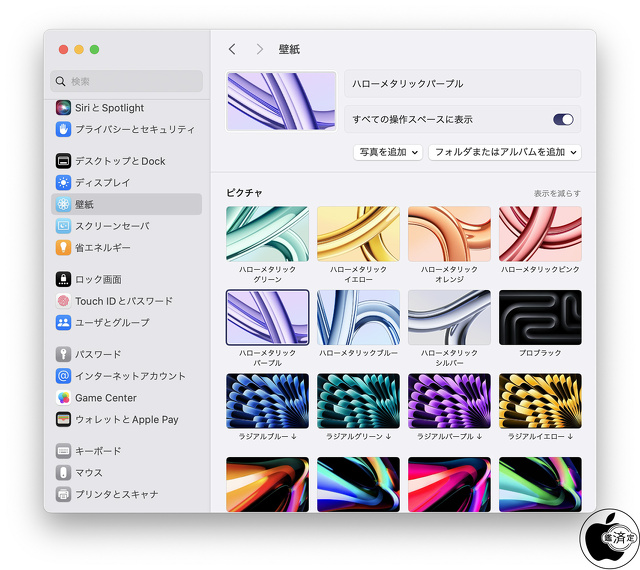Select ラジアルパープル wallpaper thumbnail
The width and height of the screenshot is (640, 570).
pyautogui.click(x=449, y=401)
